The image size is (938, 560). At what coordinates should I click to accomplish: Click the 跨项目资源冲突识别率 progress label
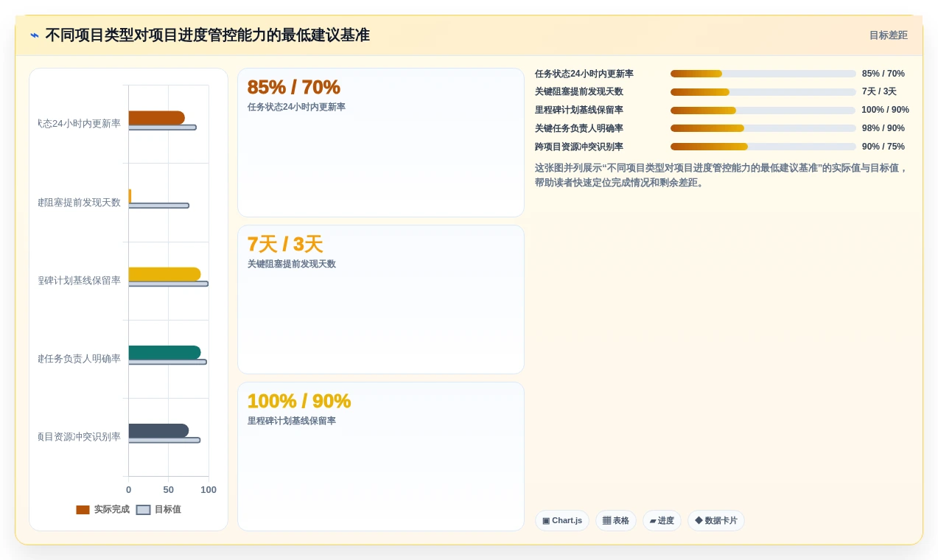(578, 147)
